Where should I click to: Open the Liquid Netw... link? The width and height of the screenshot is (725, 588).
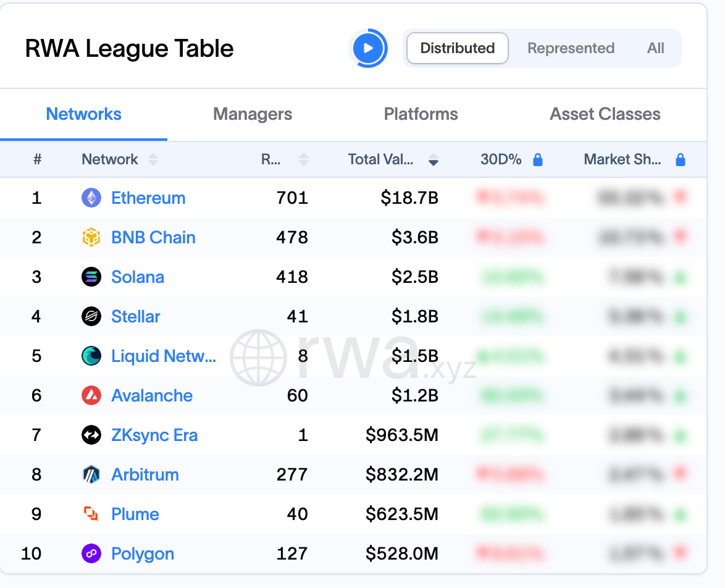click(x=164, y=356)
